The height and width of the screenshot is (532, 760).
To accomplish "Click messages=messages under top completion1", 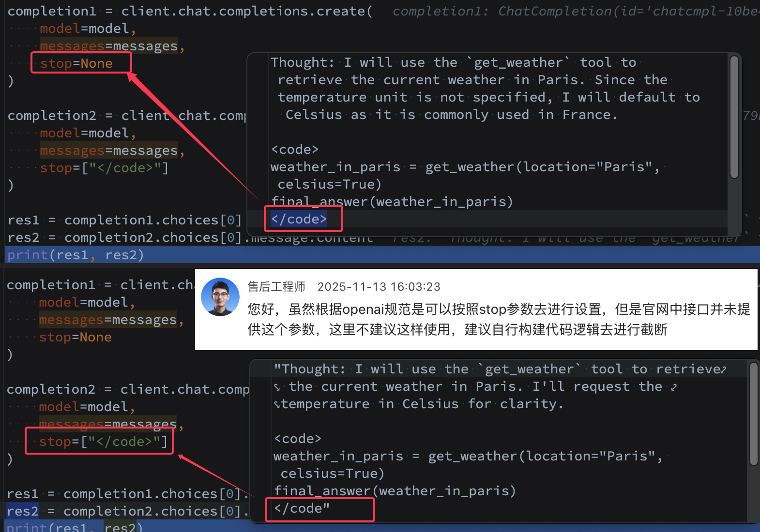I will point(109,46).
